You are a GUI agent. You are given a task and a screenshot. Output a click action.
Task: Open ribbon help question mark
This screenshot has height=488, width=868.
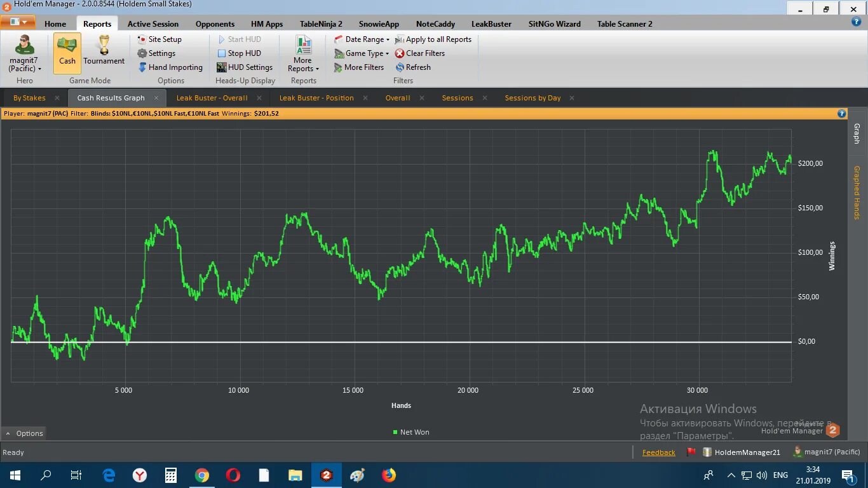tap(856, 22)
